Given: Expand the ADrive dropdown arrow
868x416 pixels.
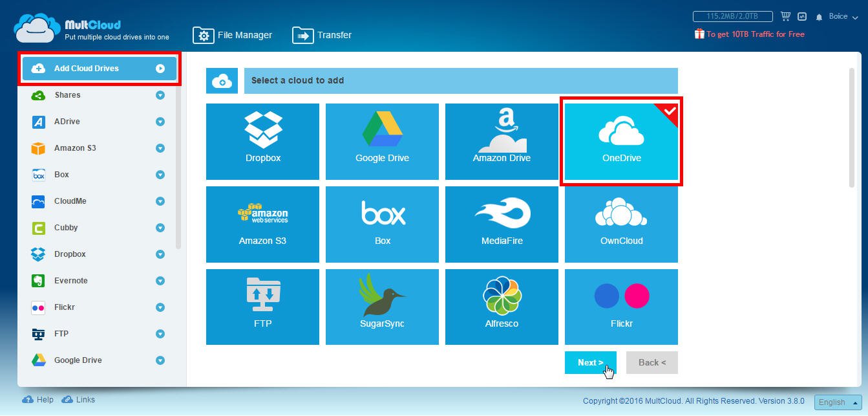Looking at the screenshot, I should 160,122.
